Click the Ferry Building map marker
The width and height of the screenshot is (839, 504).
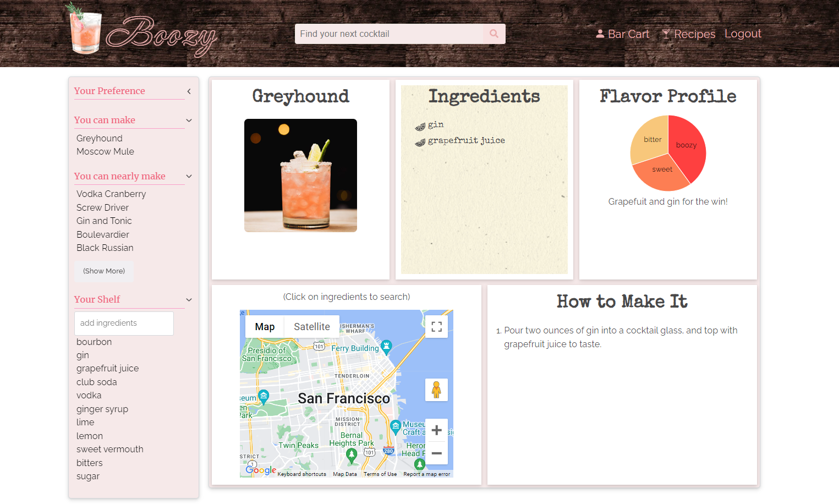[386, 347]
